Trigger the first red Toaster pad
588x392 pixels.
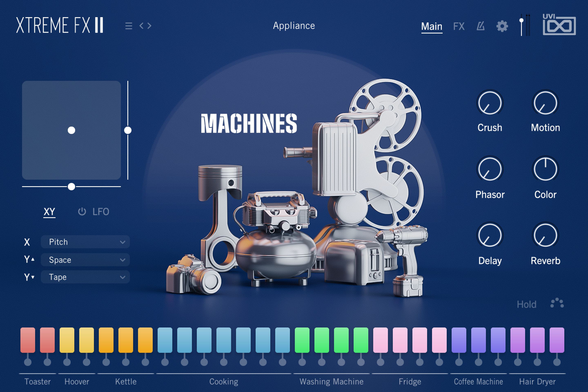28,340
